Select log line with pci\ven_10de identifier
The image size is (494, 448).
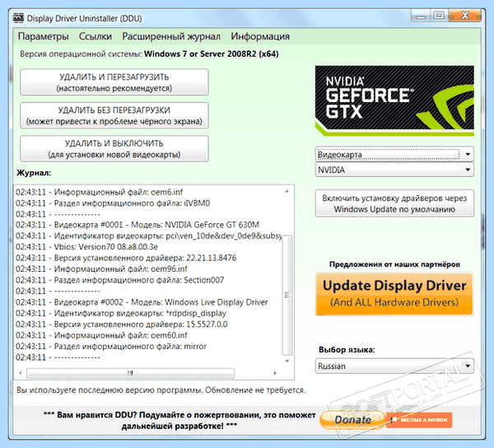149,236
